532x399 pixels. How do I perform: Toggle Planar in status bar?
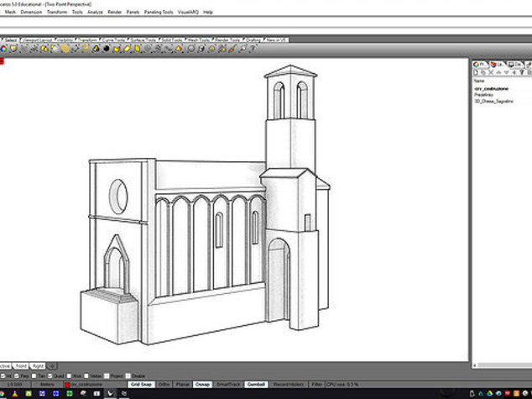click(183, 385)
